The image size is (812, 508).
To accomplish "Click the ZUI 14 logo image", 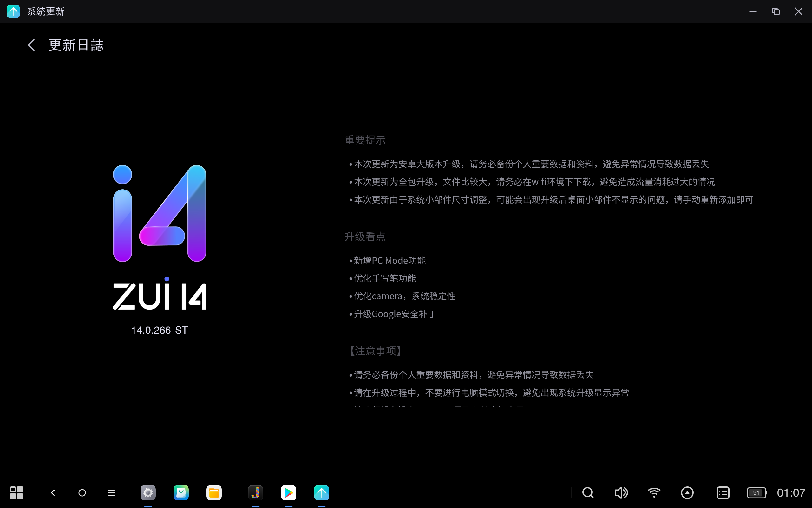I will pyautogui.click(x=159, y=237).
